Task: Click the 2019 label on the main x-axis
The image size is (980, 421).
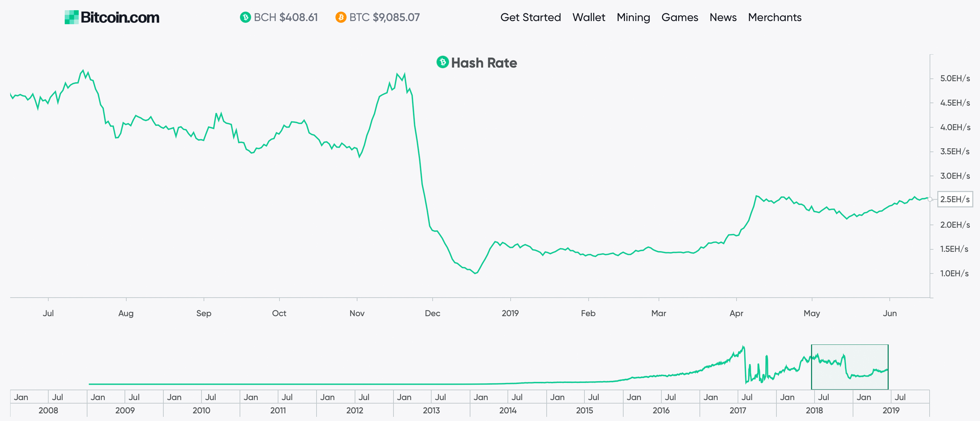Action: pos(510,313)
